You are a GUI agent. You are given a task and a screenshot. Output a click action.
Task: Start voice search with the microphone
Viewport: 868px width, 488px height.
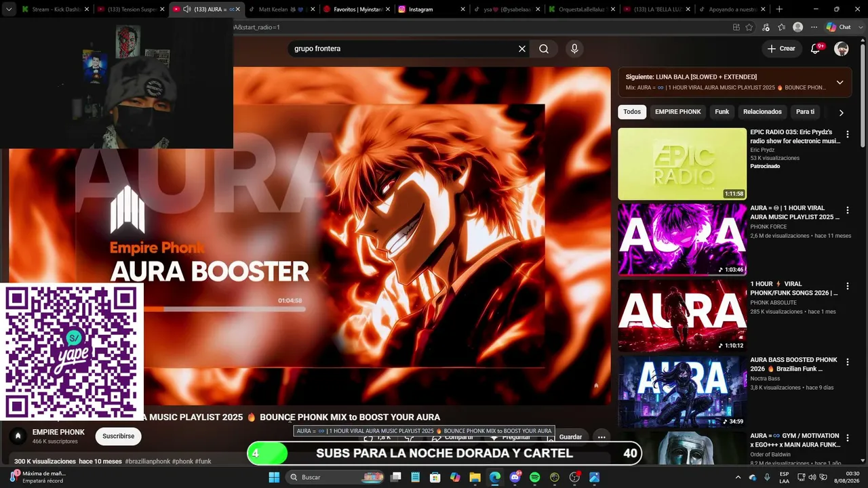click(574, 49)
